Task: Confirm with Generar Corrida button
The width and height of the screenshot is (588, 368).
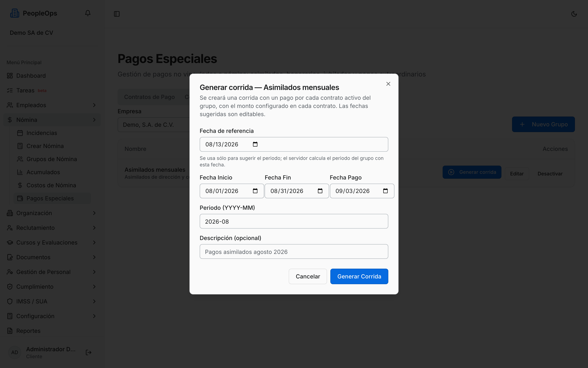Action: [x=359, y=276]
